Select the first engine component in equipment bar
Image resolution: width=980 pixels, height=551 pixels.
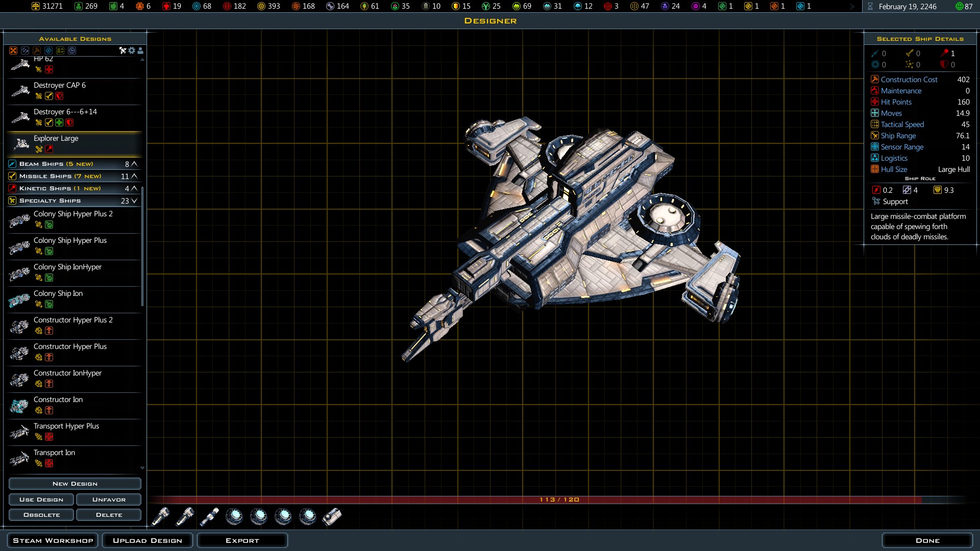point(160,517)
